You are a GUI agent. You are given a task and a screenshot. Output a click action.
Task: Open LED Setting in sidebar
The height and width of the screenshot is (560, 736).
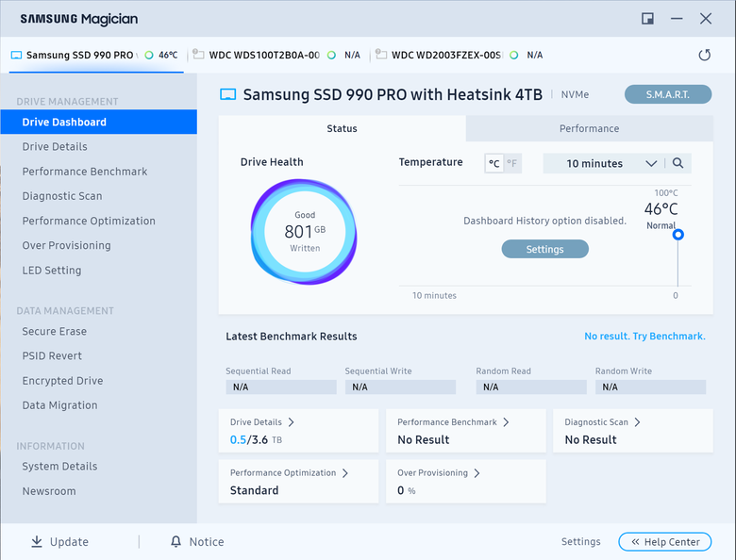[52, 271]
